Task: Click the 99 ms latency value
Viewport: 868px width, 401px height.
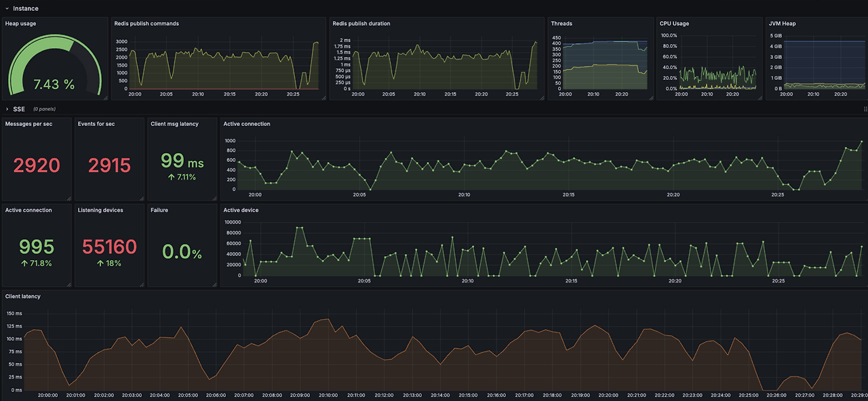Action: (182, 161)
